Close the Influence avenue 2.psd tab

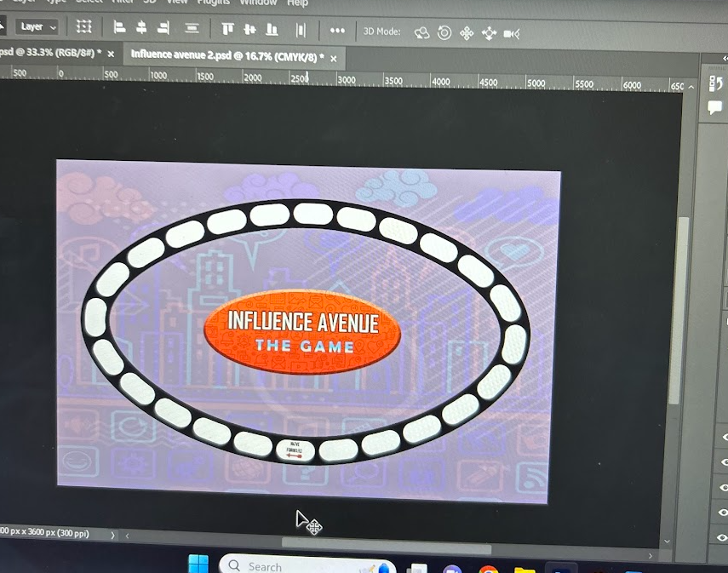(x=334, y=59)
